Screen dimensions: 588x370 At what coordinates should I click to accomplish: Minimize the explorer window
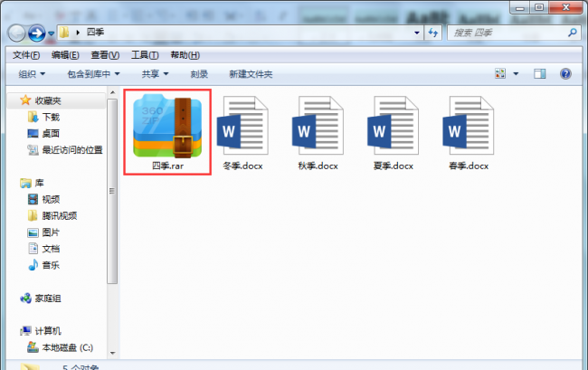click(x=520, y=7)
